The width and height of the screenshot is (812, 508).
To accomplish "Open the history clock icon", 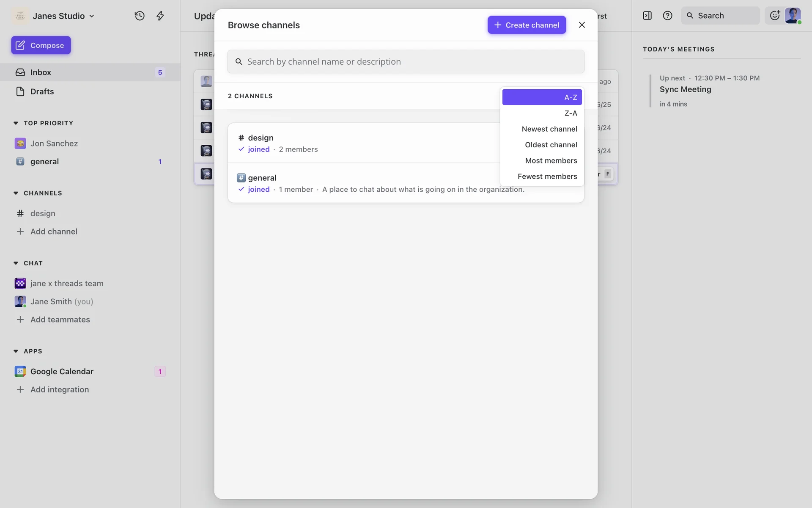I will point(140,16).
